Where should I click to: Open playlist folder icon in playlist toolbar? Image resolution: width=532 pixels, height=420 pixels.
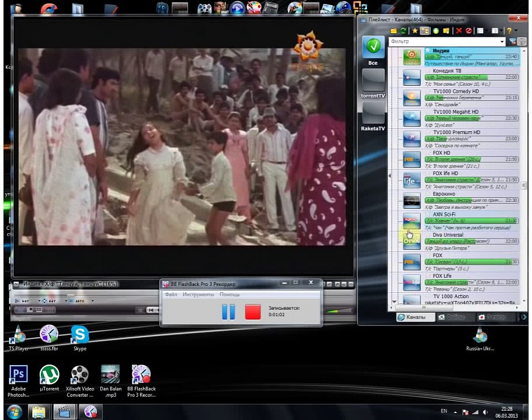(x=394, y=31)
